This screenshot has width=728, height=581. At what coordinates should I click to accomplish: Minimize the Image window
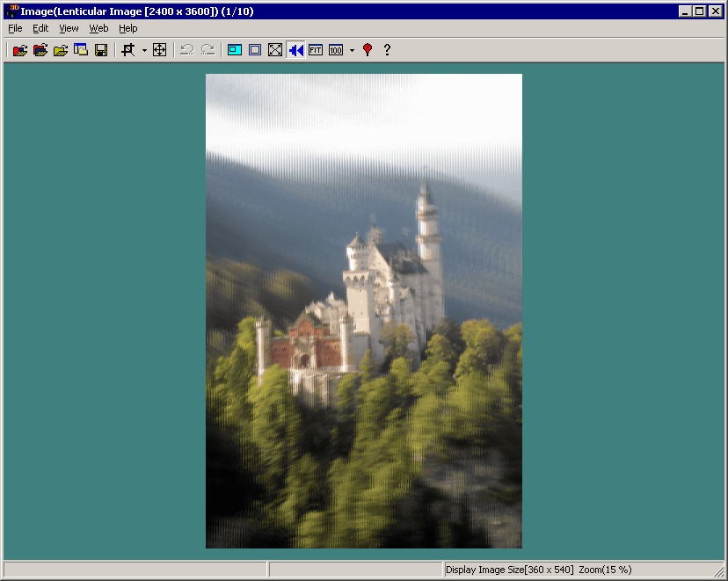685,11
